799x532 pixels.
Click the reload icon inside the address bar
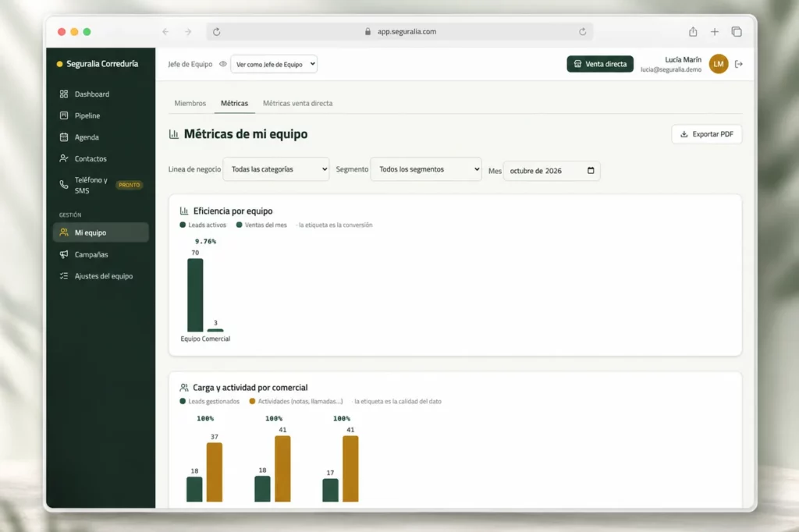[x=582, y=32]
